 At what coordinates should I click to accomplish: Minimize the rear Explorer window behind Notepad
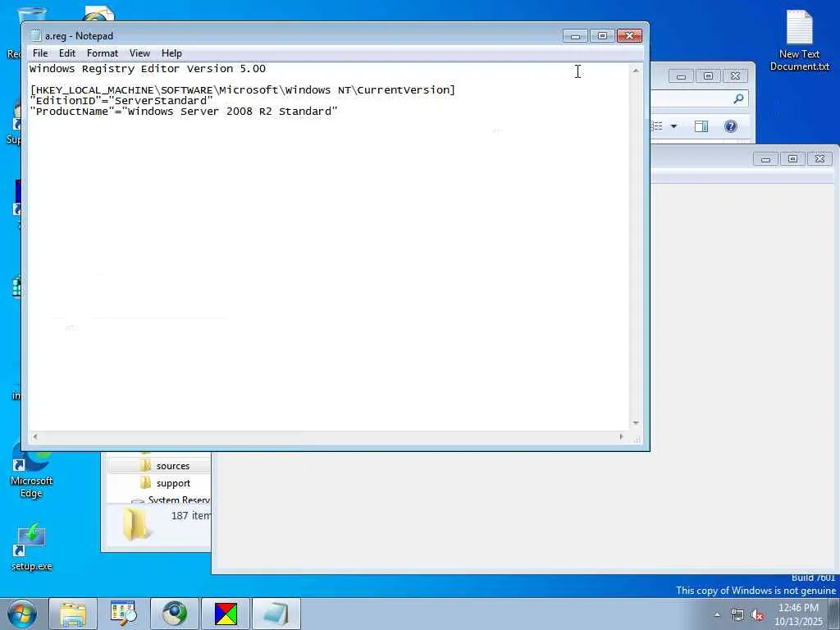[x=681, y=76]
